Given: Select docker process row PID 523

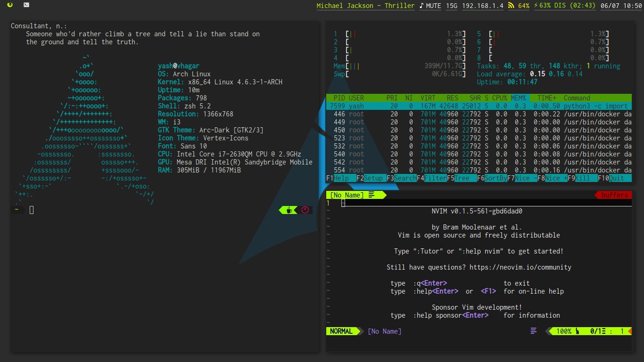Looking at the screenshot, I should [479, 138].
